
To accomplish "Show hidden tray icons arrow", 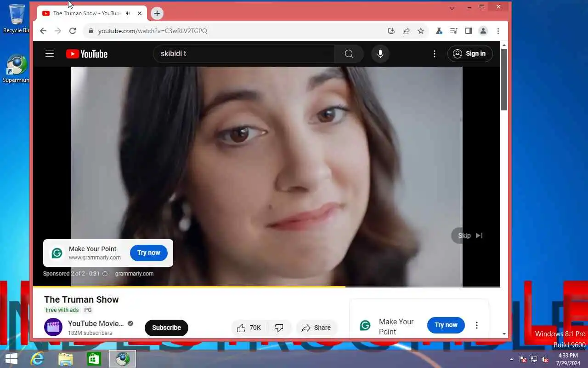I will click(512, 359).
